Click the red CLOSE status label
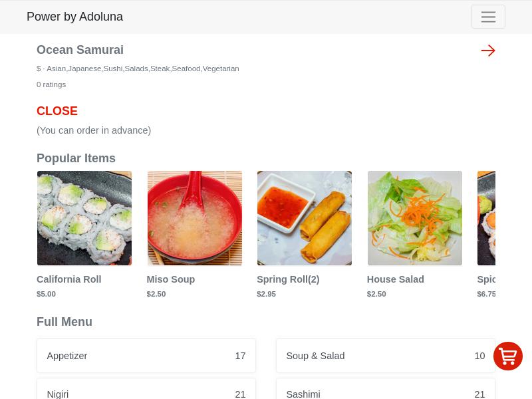532x399 pixels. 57,111
